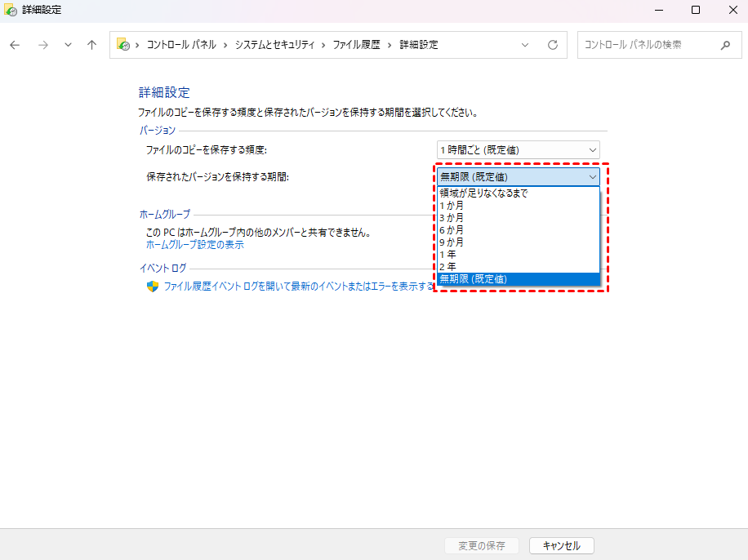Click the address bar control panel icon
The image size is (748, 560).
pos(123,45)
